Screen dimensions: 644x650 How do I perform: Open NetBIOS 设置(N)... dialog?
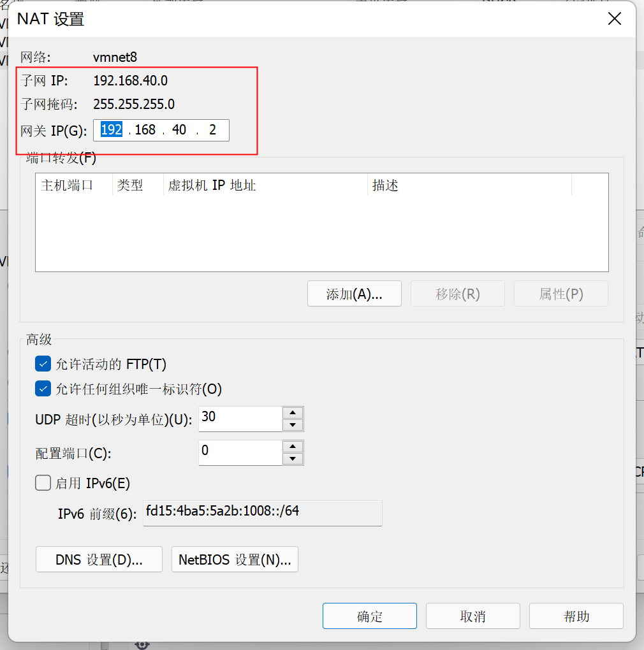click(x=235, y=560)
